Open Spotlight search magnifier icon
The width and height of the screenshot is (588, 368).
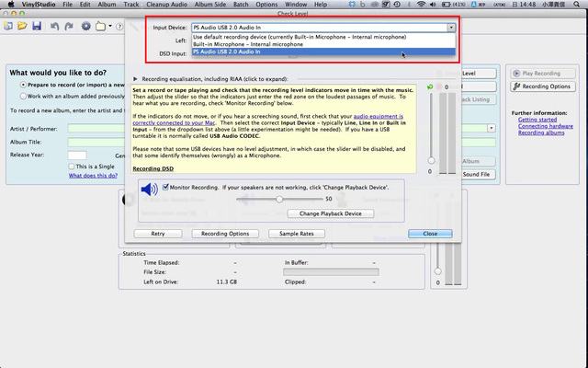click(x=577, y=5)
